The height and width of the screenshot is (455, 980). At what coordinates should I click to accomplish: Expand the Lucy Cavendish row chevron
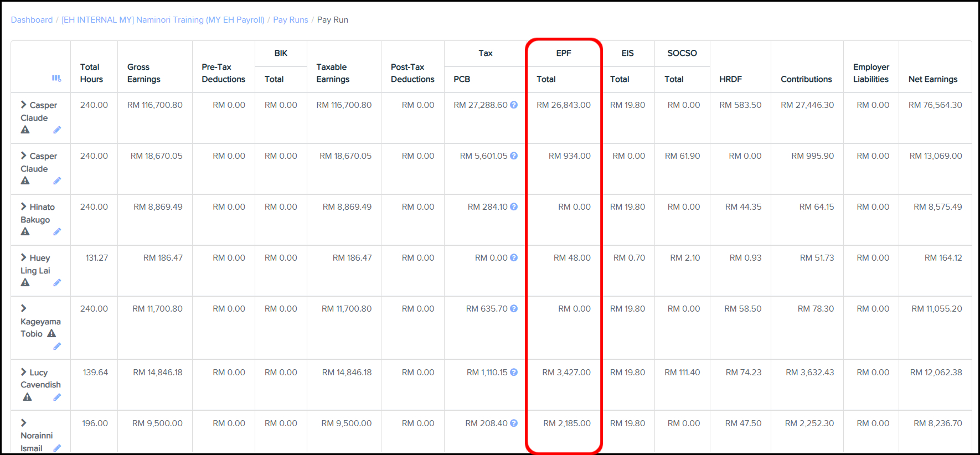(x=24, y=372)
